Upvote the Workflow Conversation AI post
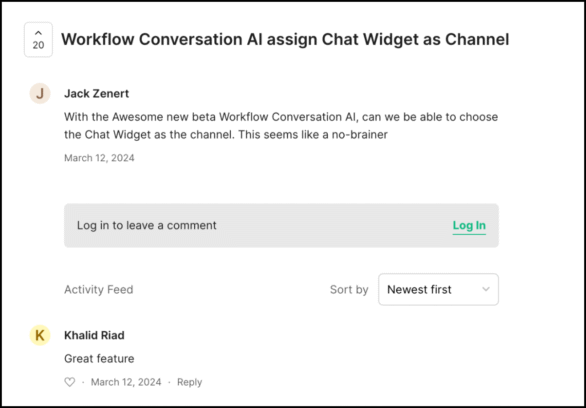Screen dimensions: 586x408 coord(38,39)
